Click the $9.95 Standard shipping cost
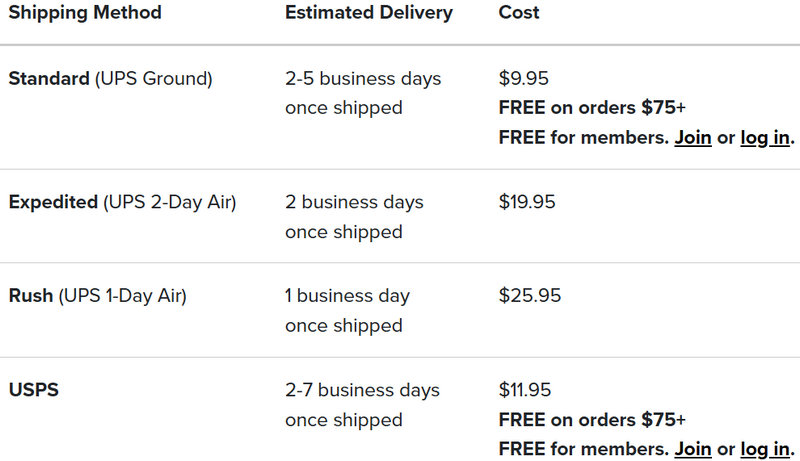This screenshot has width=800, height=461. coord(524,78)
